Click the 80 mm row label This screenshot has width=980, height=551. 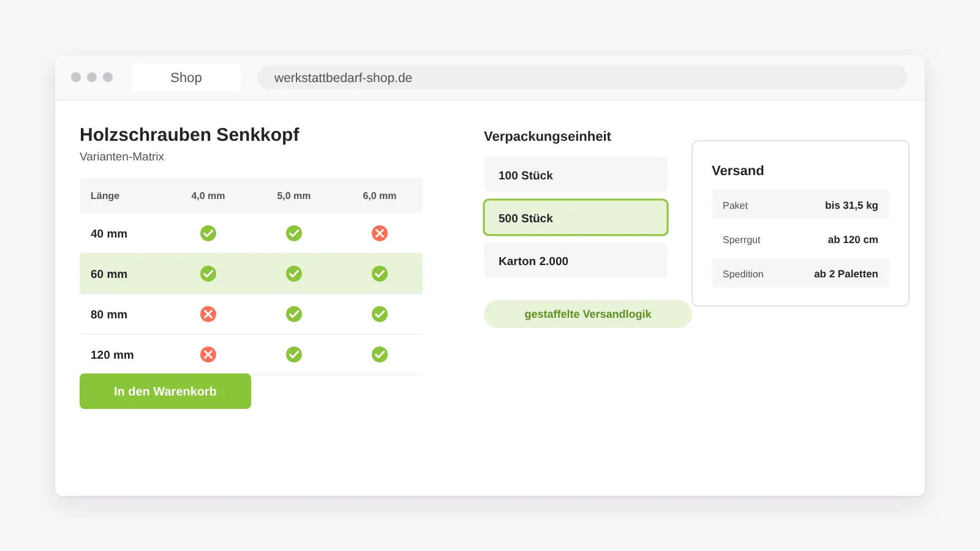[109, 314]
